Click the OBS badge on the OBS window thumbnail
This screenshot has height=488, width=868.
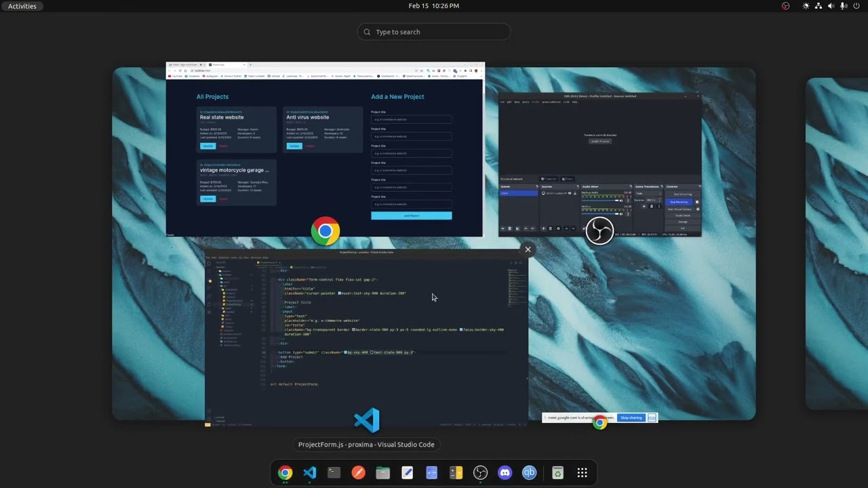tap(599, 230)
